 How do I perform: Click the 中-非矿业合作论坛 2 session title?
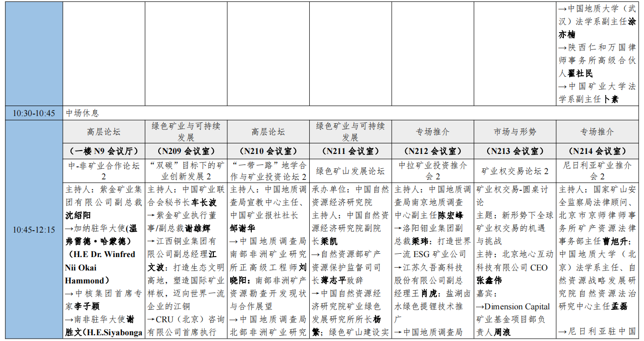104,171
